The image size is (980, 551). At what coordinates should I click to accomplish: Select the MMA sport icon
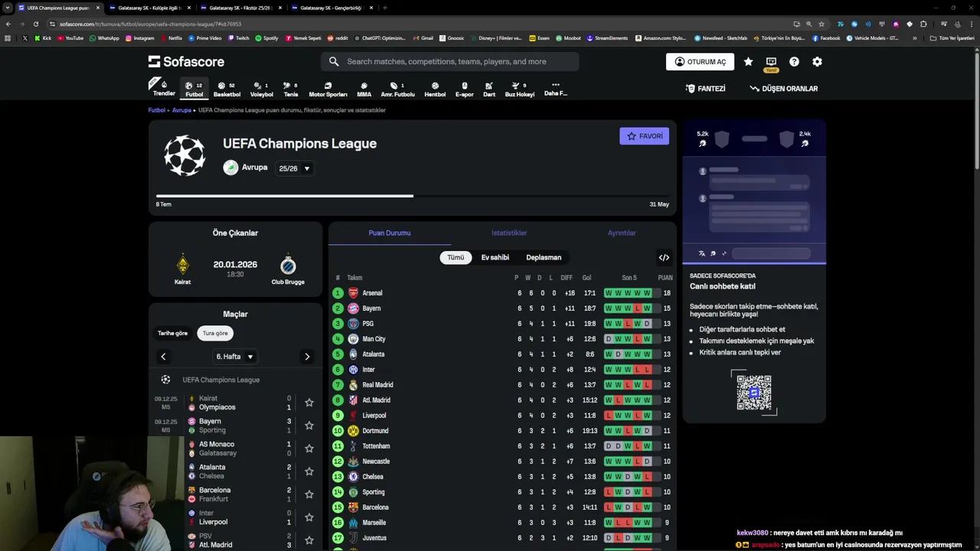click(364, 89)
